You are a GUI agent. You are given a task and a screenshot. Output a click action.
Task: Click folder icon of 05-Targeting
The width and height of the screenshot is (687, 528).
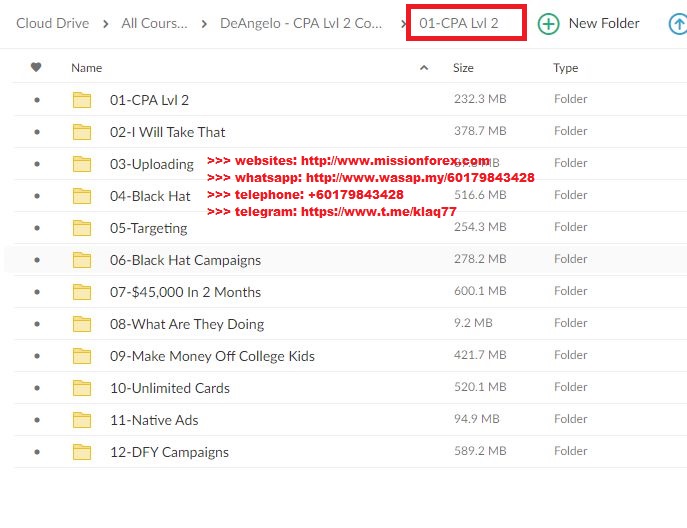click(82, 228)
